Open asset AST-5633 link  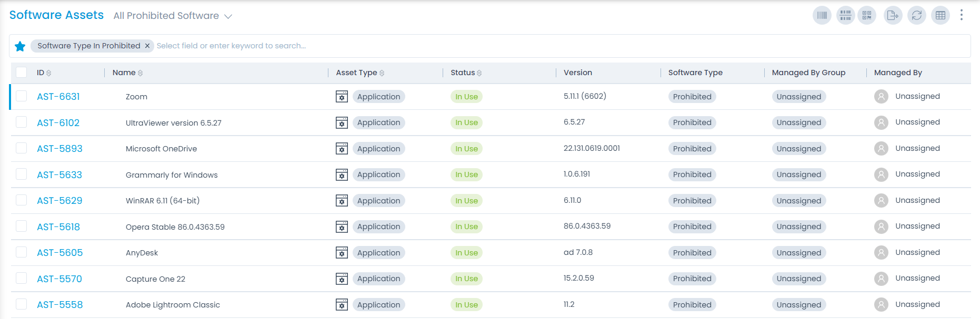tap(59, 175)
